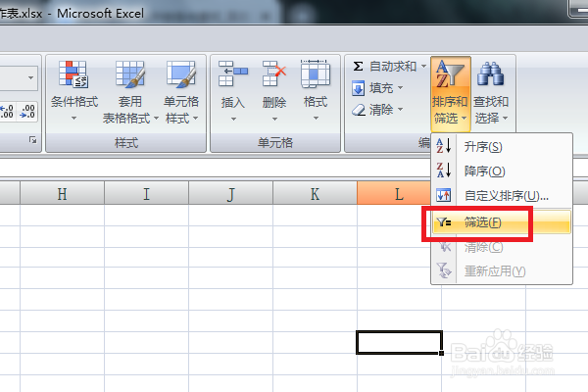Image resolution: width=588 pixels, height=392 pixels.
Task: Choose 升序(S) ascending sort
Action: click(x=502, y=147)
